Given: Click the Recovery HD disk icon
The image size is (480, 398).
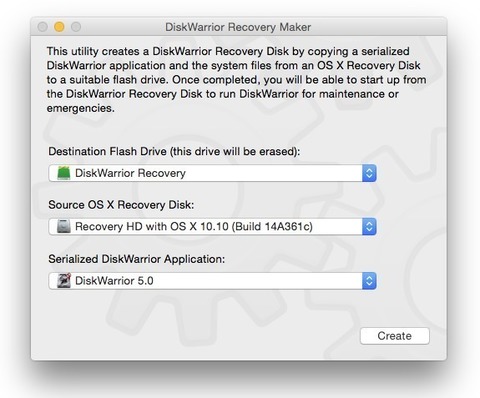Looking at the screenshot, I should [x=63, y=226].
